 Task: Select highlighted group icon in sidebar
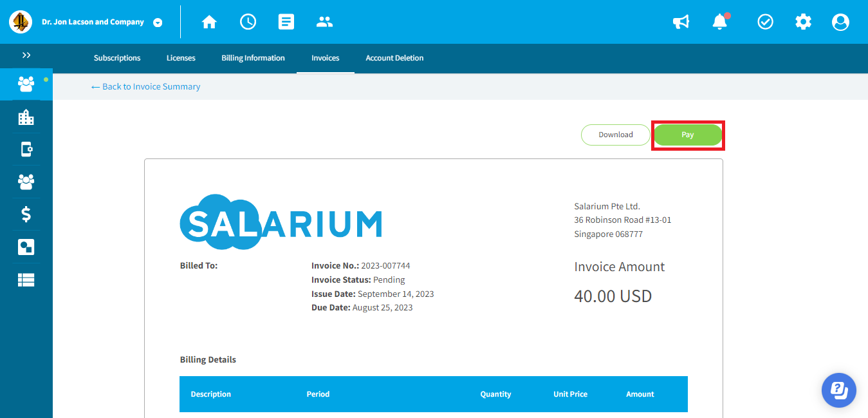pos(26,84)
